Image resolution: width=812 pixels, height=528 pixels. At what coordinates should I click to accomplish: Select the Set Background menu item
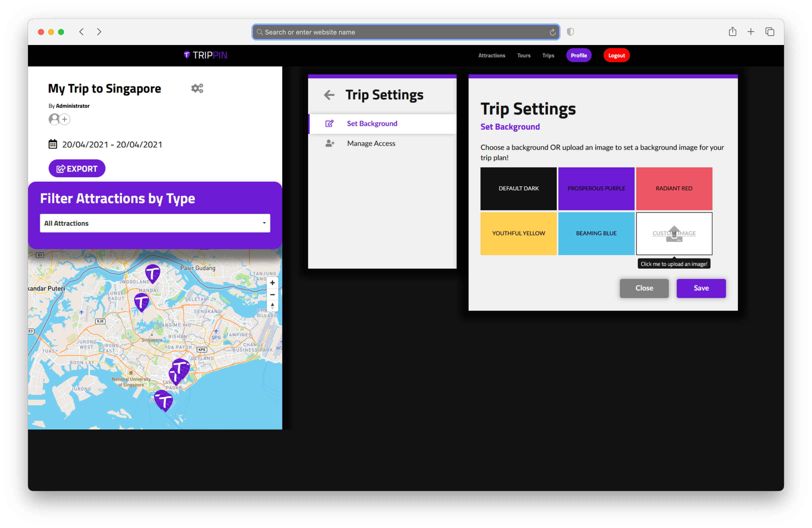point(372,123)
